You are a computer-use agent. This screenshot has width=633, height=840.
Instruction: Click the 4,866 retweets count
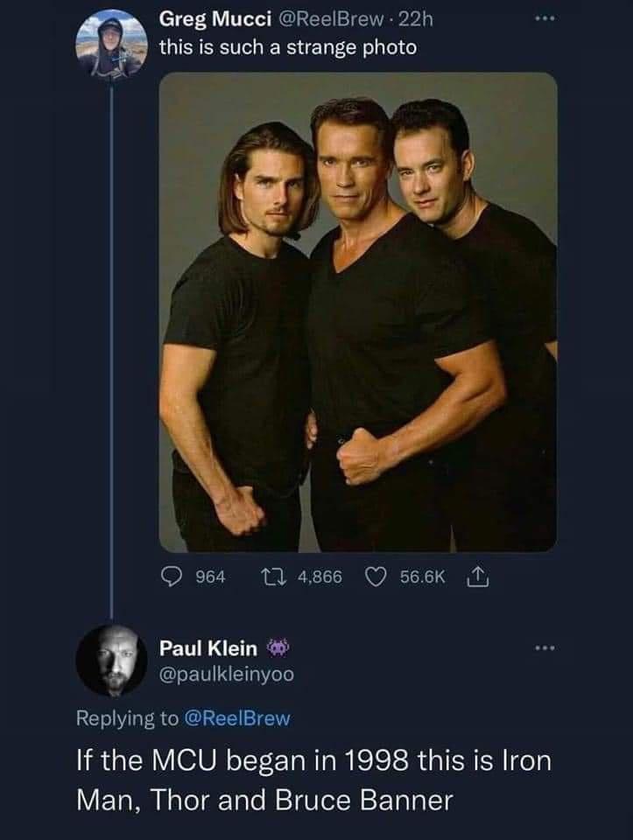320,577
